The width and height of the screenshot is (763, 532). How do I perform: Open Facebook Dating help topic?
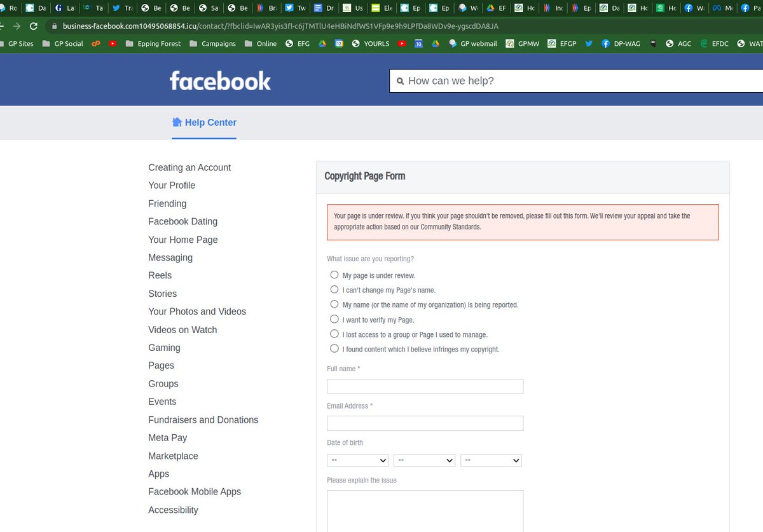tap(183, 221)
